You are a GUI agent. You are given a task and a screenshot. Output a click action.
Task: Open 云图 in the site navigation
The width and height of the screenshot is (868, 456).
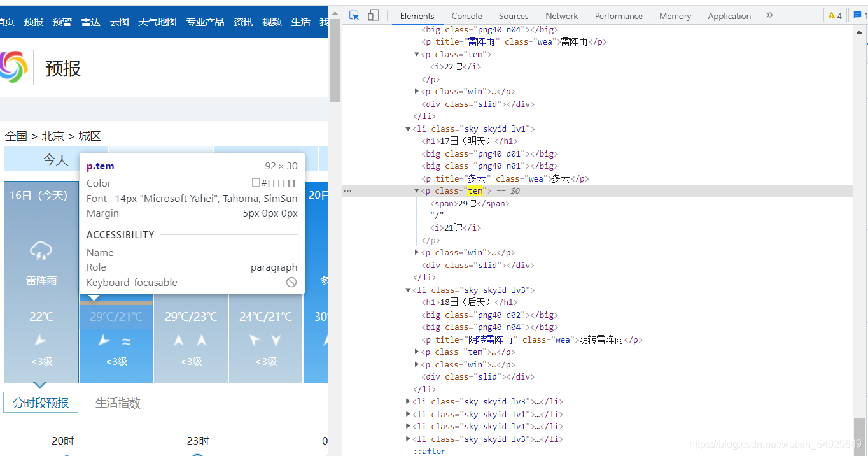click(120, 22)
